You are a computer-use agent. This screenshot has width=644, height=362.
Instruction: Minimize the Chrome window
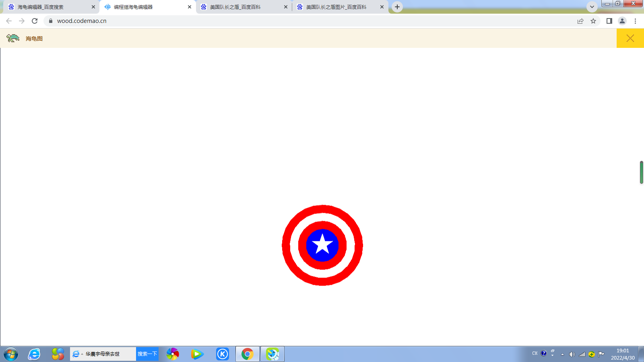click(x=607, y=4)
